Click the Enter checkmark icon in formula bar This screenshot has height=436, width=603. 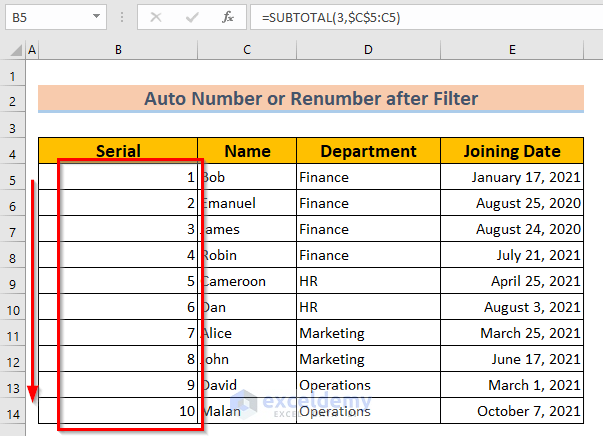[x=192, y=17]
